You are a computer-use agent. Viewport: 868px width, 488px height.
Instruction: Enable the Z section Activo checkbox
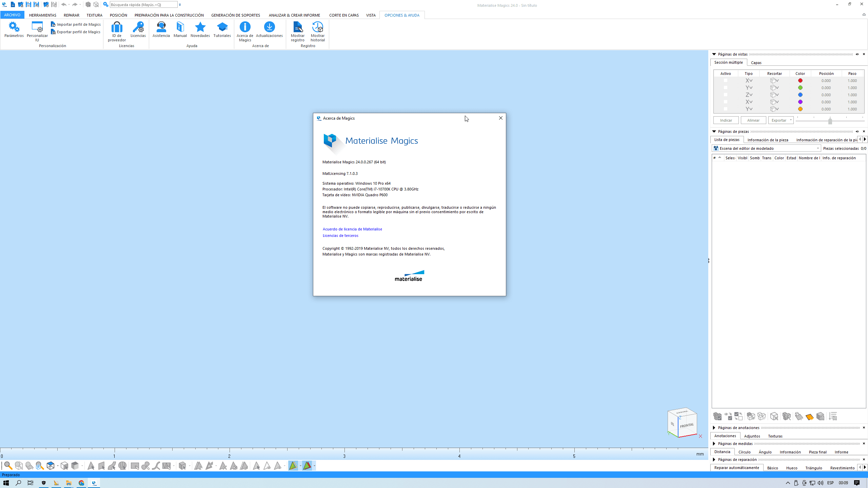(725, 95)
